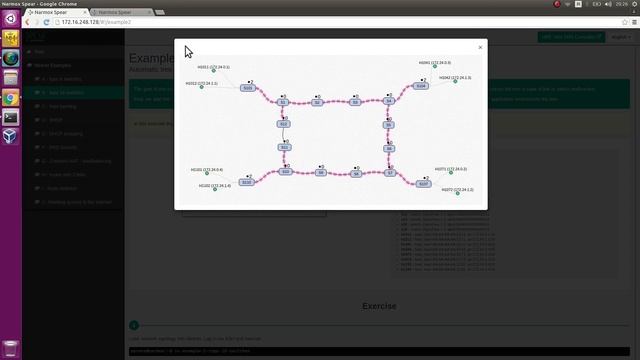640x360 pixels.
Task: Go back in Chrome browser
Action: point(27,22)
